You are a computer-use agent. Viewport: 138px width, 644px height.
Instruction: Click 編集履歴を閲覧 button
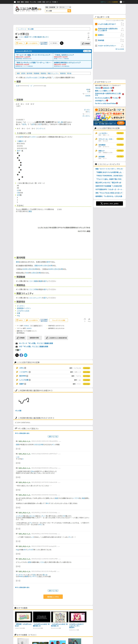pos(34,338)
